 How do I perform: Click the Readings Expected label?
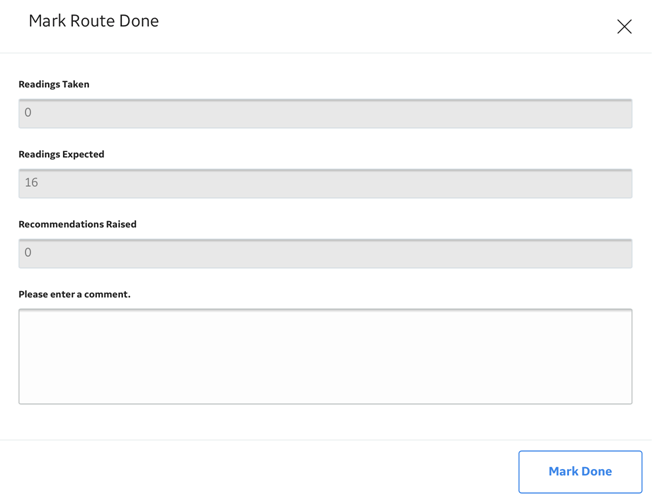[62, 154]
